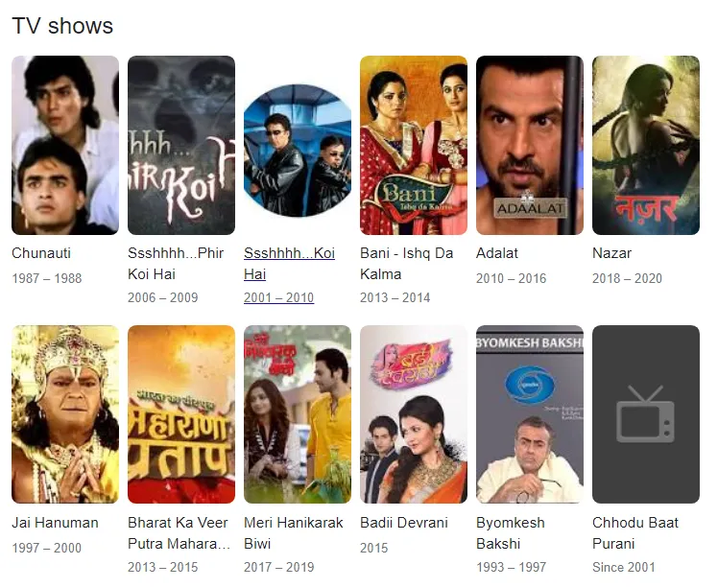Open the Badii Devrani poster
718x588 pixels.
click(x=414, y=414)
